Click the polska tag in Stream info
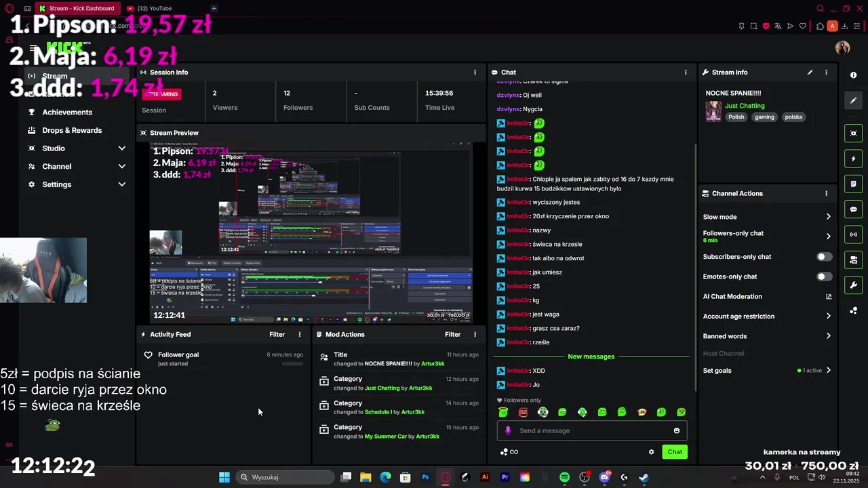Image resolution: width=868 pixels, height=488 pixels. [x=793, y=117]
